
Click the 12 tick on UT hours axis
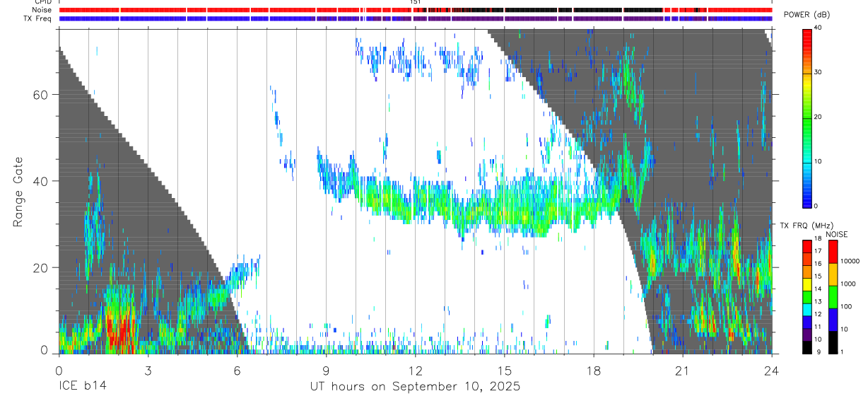point(415,371)
